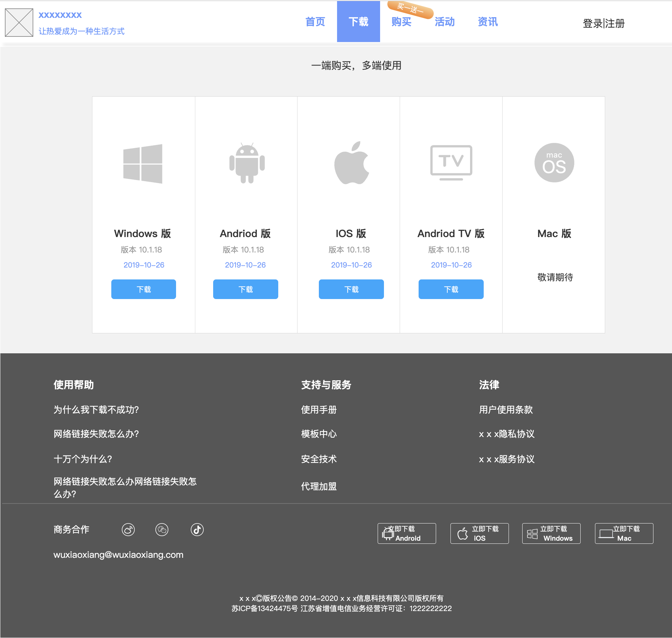672x638 pixels.
Task: Click the TV screen icon
Action: [x=451, y=162]
